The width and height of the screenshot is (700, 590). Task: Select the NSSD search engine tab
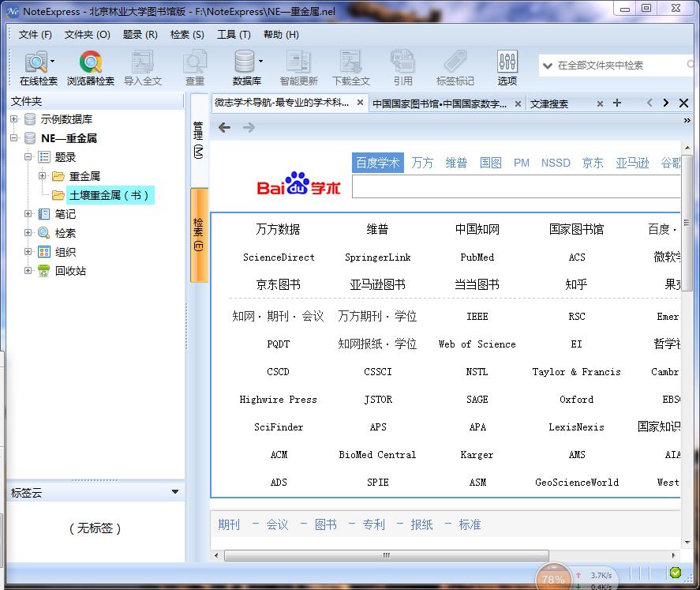point(556,163)
